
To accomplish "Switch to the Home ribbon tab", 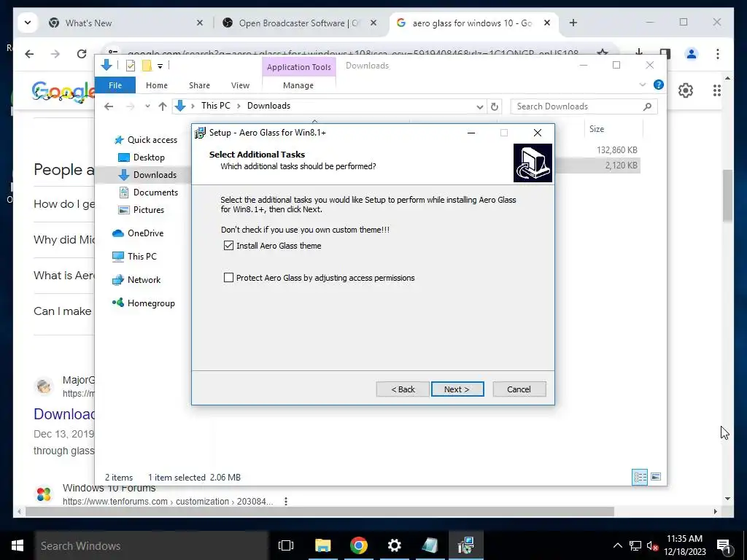I will tap(157, 85).
